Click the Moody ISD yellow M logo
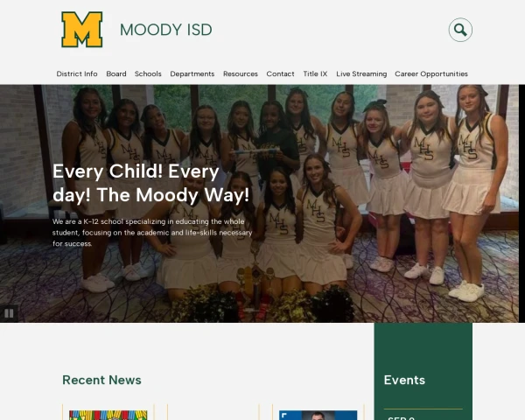 82,30
